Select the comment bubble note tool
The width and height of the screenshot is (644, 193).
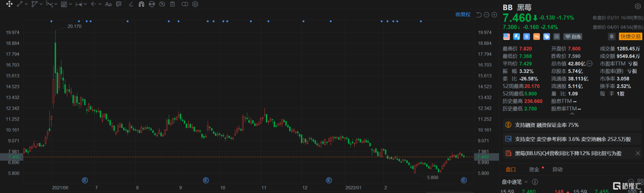(119, 4)
